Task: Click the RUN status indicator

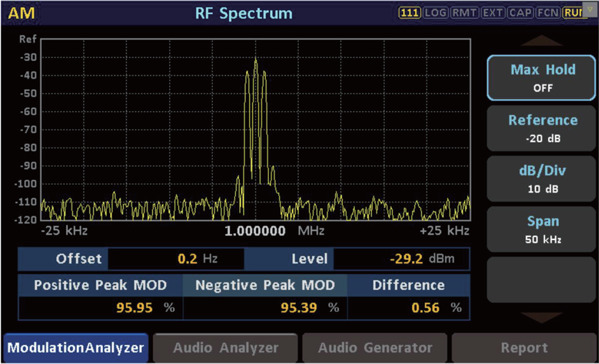Action: pyautogui.click(x=573, y=13)
